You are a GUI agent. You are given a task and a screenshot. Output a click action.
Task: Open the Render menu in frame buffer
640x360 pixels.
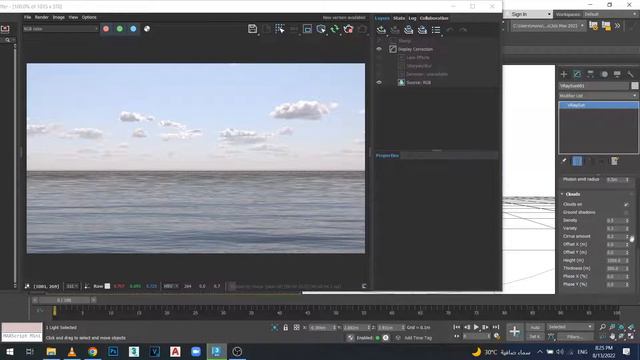[x=42, y=17]
